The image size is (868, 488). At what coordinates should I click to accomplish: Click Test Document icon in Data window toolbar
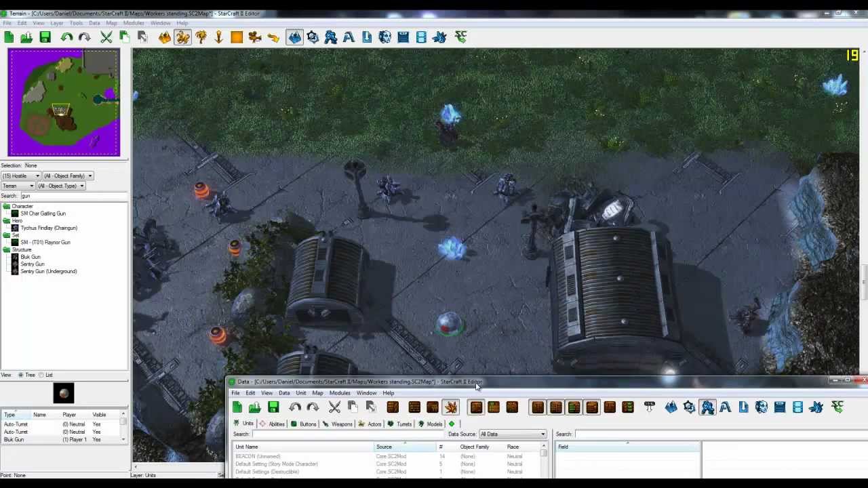point(837,407)
